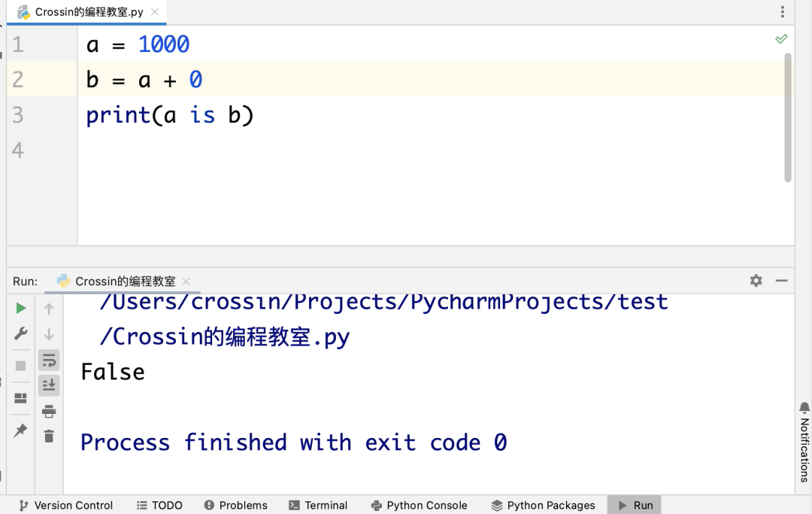Viewport: 812px width, 514px height.
Task: Pin the Run tab
Action: [x=21, y=430]
